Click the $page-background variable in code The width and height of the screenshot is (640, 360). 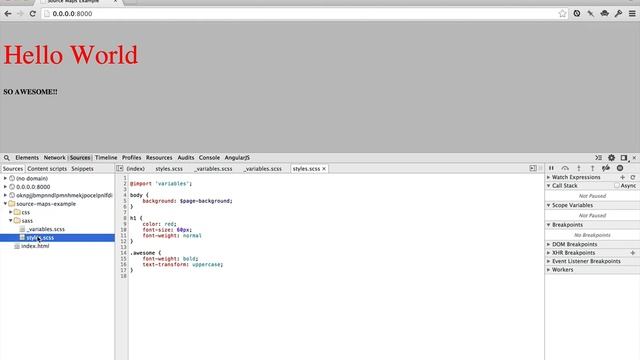point(205,201)
